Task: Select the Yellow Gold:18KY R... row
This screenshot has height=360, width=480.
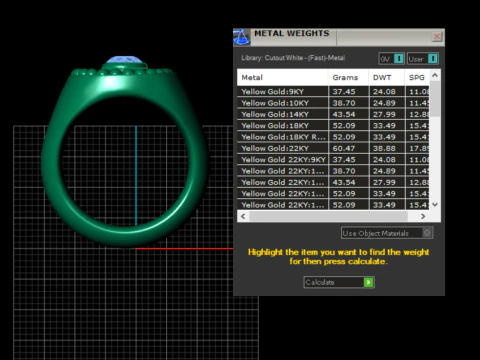Action: coord(333,137)
